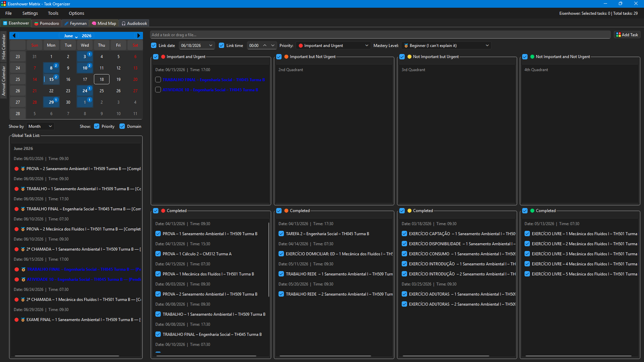Check the ATIVIDADE 10 task checkbox
The image size is (644, 362).
[158, 90]
